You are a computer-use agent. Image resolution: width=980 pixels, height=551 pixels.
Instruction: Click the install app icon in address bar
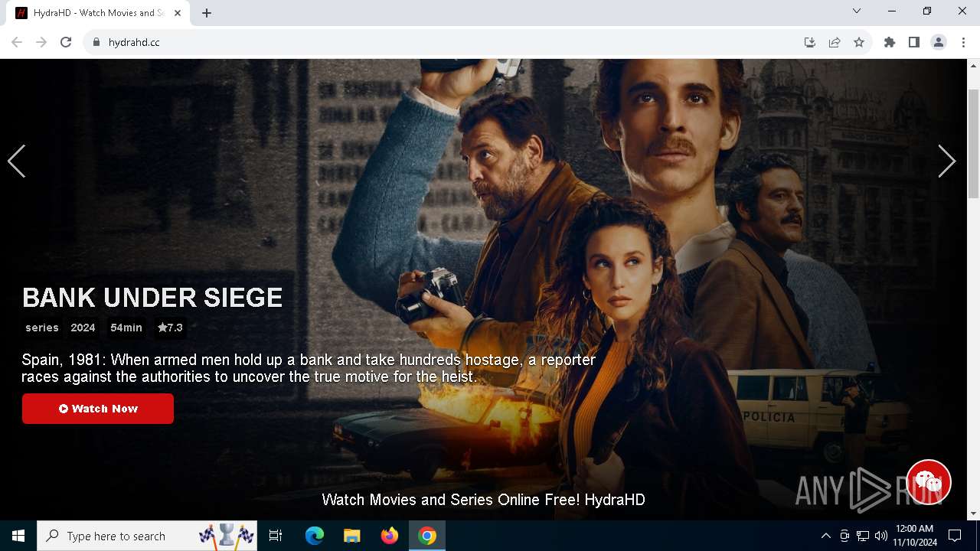click(x=810, y=42)
